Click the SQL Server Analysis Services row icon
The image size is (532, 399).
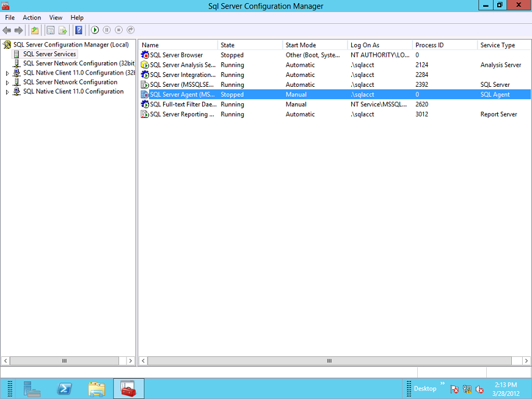[145, 65]
